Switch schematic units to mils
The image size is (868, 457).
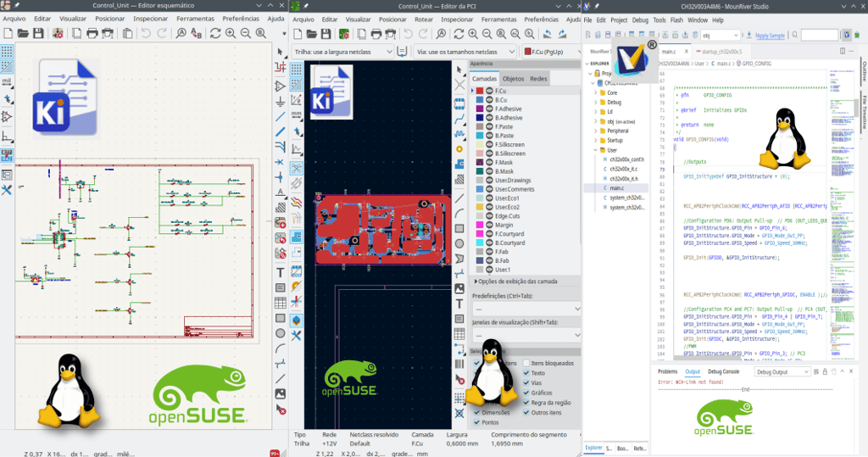tap(7, 82)
